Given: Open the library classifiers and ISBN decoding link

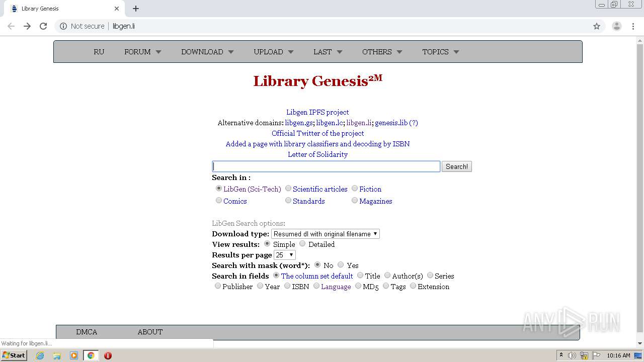Looking at the screenshot, I should click(317, 144).
